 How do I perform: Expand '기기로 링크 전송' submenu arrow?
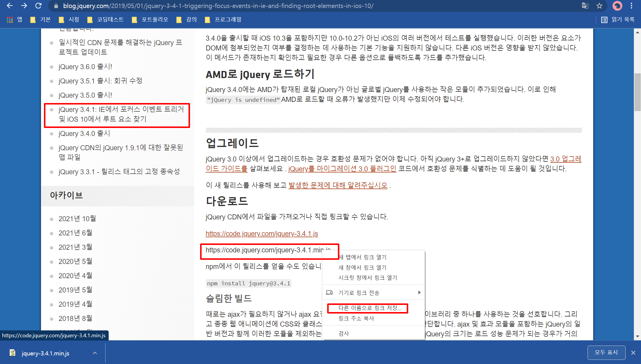419,292
